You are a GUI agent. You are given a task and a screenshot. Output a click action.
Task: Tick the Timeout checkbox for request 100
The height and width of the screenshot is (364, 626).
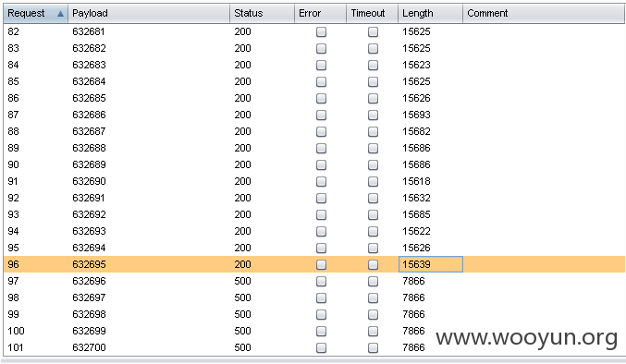pyautogui.click(x=373, y=331)
